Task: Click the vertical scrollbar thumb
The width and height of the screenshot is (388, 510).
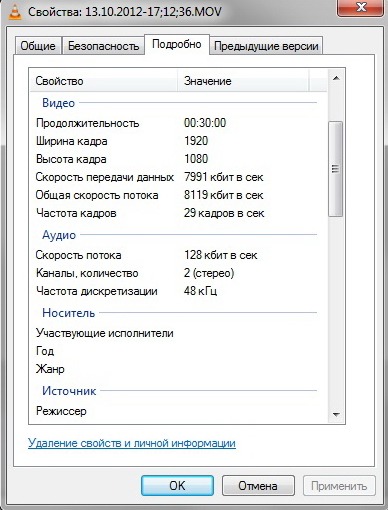Action: click(x=336, y=169)
